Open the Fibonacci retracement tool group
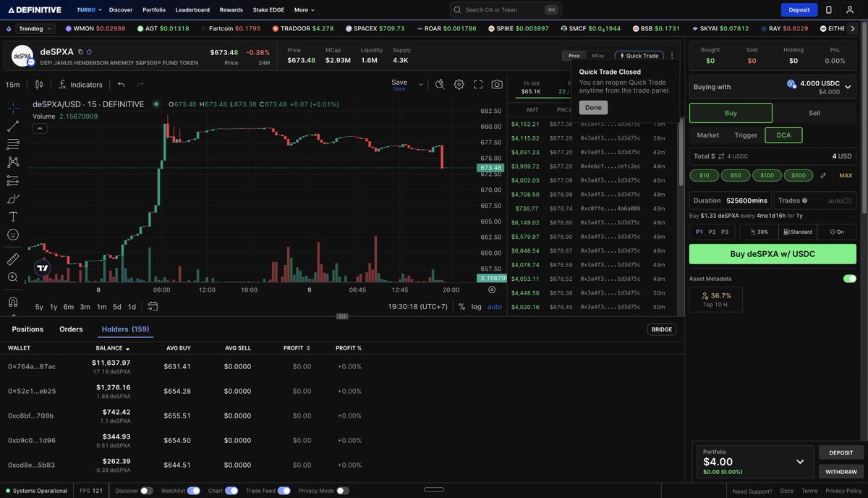 coord(13,144)
